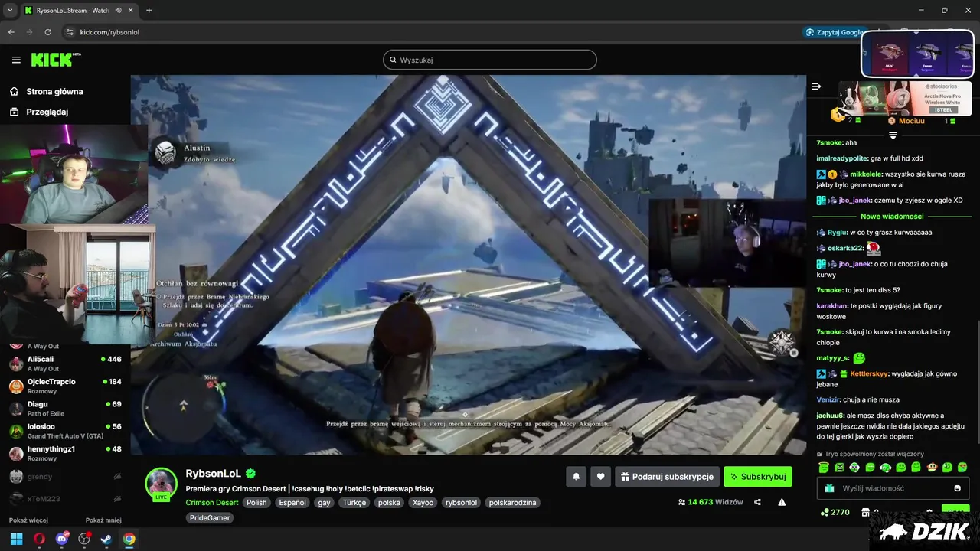Open Diagu Path of Exile channel
Viewport: 980px width, 551px height.
point(65,409)
